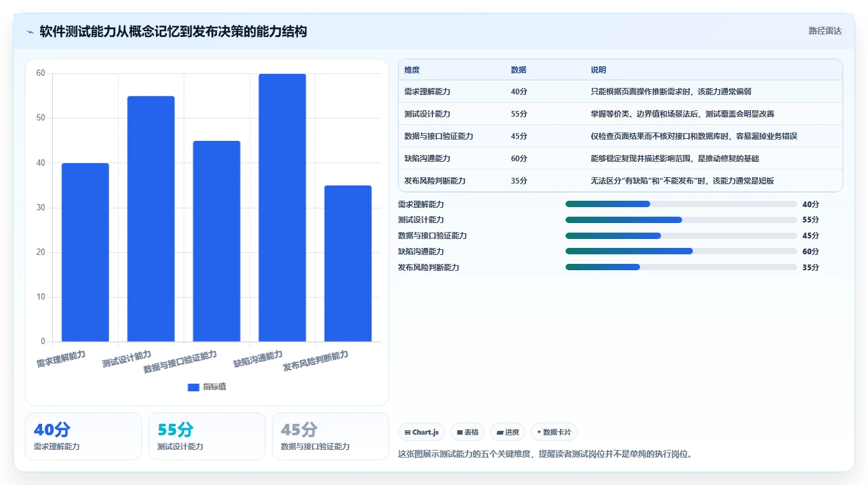
Task: Click the 缺陷沟通能力 progress bar
Action: (681, 252)
